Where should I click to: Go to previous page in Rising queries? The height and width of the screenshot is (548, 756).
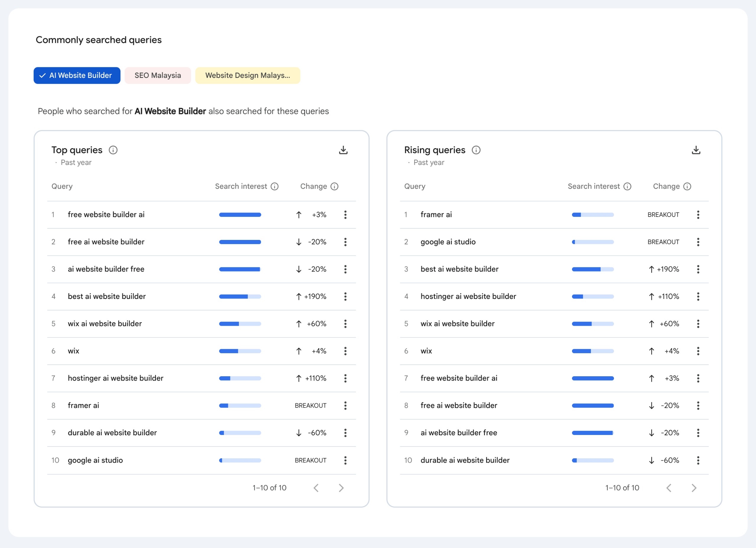(x=669, y=488)
